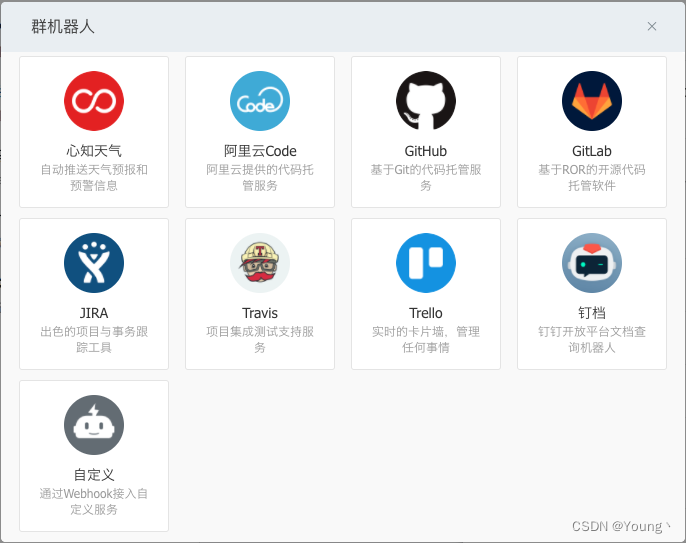The image size is (686, 543).
Task: Click description 基于ROR的开源代码托管软件
Action: click(592, 178)
